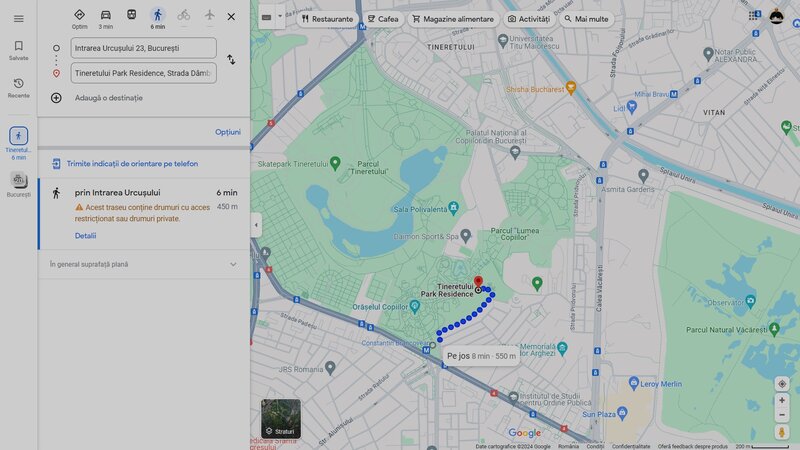Open the Opțiuni route options

coord(227,132)
